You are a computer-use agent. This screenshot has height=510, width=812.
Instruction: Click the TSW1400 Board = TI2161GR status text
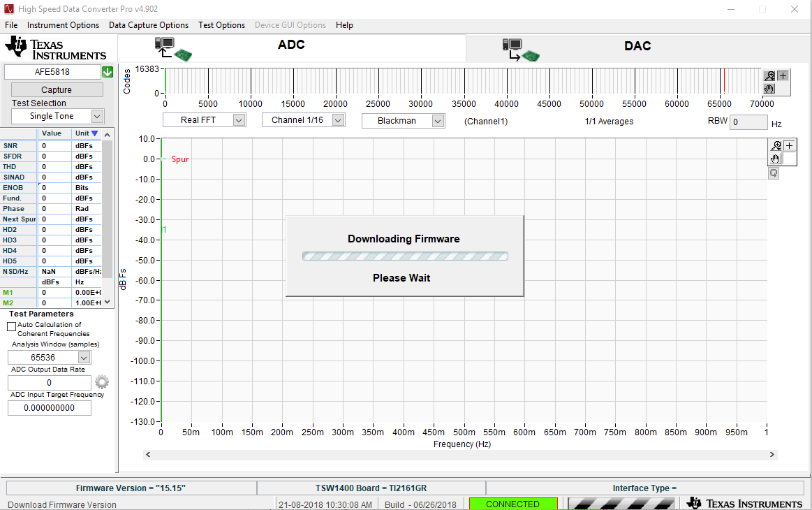click(x=371, y=488)
